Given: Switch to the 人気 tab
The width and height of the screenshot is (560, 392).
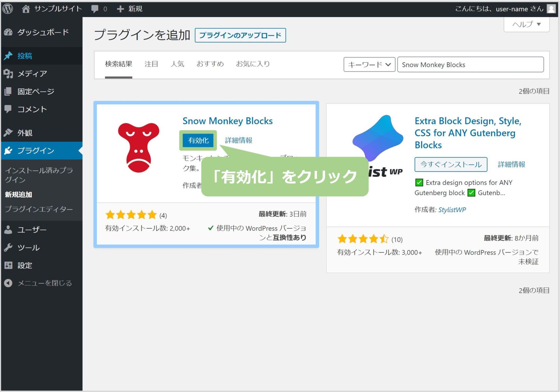Looking at the screenshot, I should click(178, 64).
